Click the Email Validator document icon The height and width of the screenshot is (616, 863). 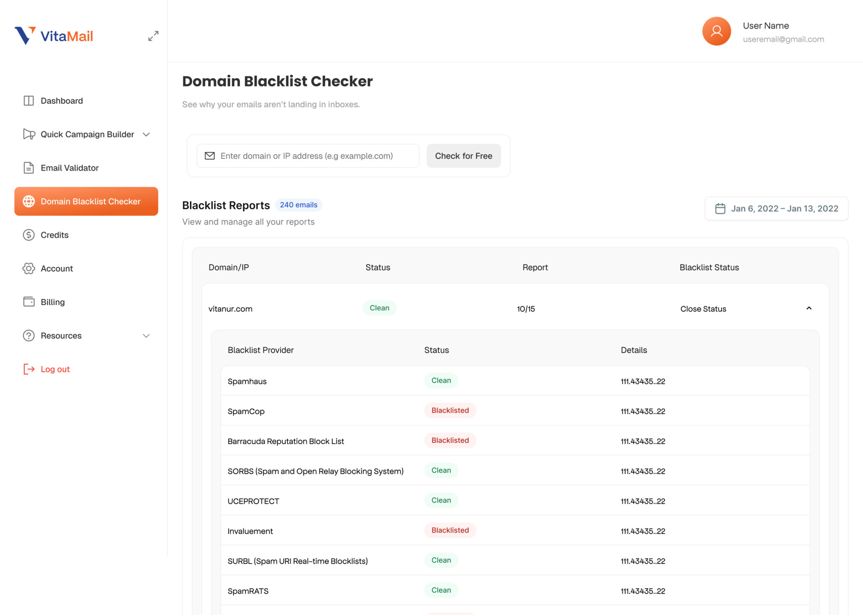coord(29,168)
